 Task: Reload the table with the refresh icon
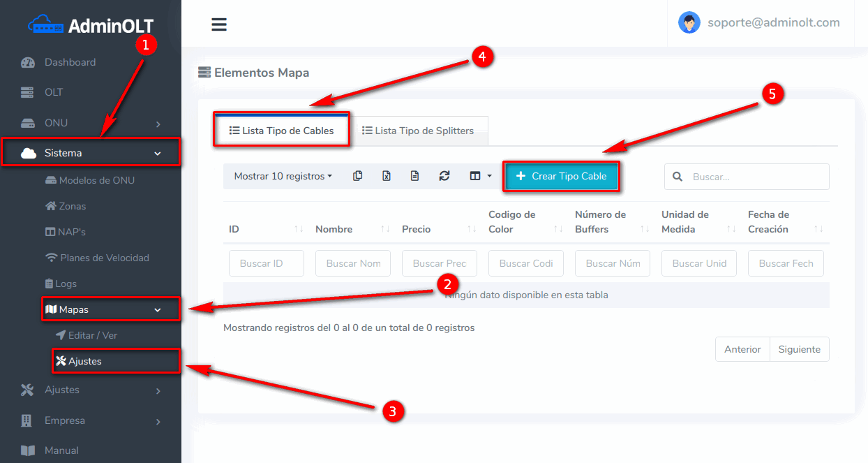[444, 176]
